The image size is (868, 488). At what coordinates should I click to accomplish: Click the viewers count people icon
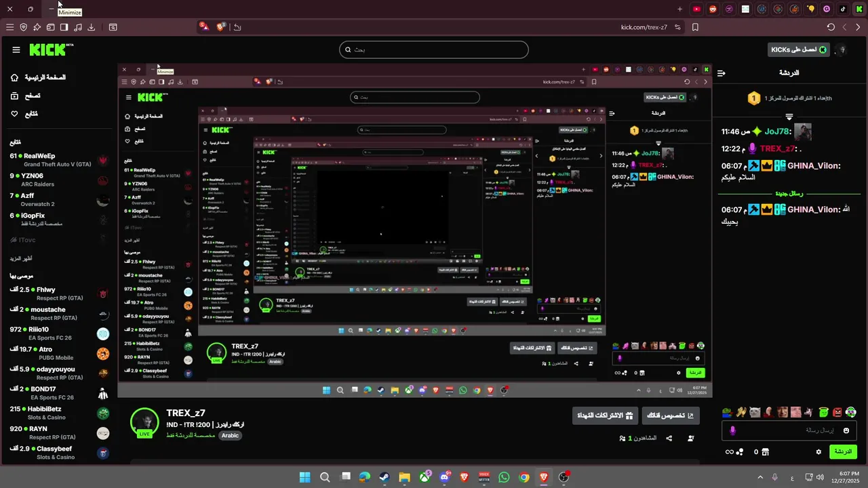pos(623,439)
